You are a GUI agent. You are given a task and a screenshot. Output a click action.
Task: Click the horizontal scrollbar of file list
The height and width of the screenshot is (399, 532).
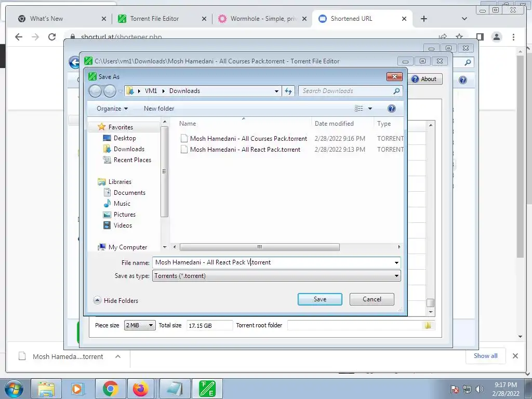260,247
